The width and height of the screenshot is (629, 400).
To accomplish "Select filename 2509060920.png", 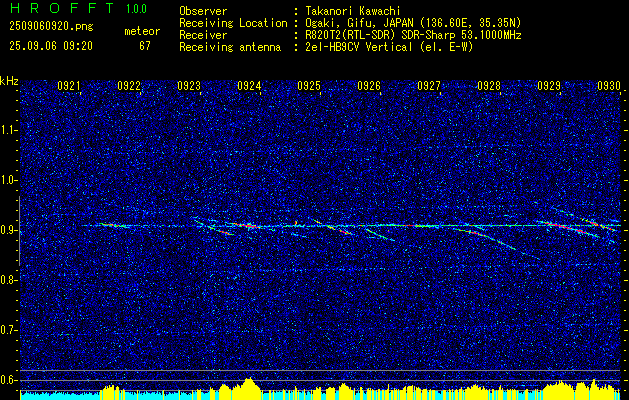I will pos(51,27).
